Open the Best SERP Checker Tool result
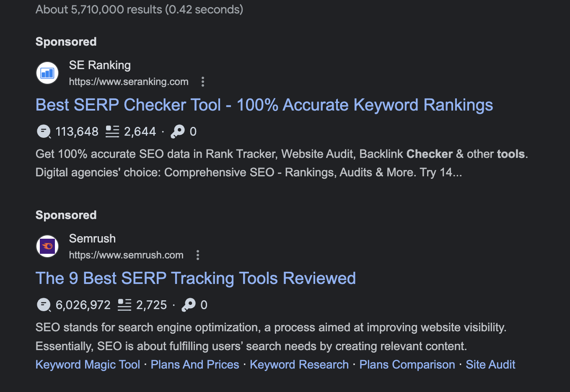570x392 pixels. click(264, 105)
